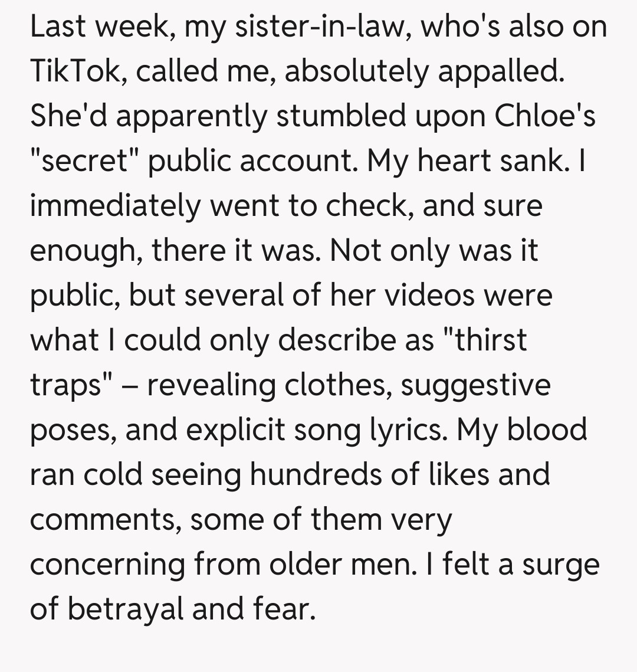Click the word "suggestive" in the paragraph
The image size is (637, 672).
pyautogui.click(x=475, y=385)
